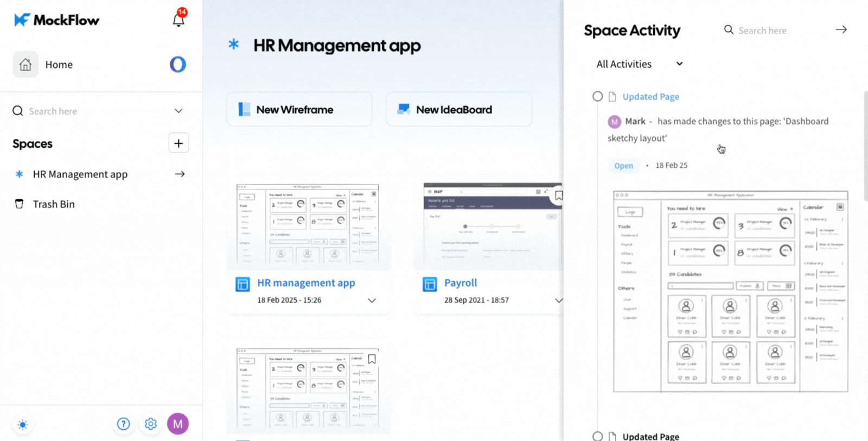Select the first Updated Page activity radio circle

pos(597,96)
